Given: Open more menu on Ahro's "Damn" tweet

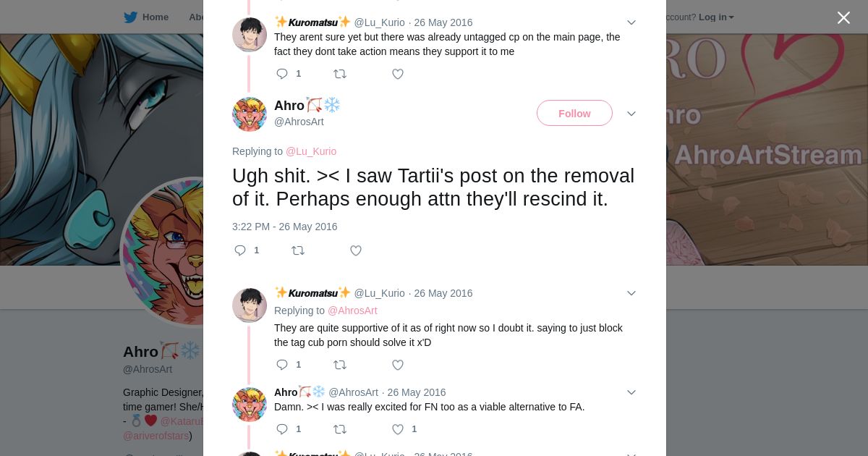Looking at the screenshot, I should tap(631, 392).
